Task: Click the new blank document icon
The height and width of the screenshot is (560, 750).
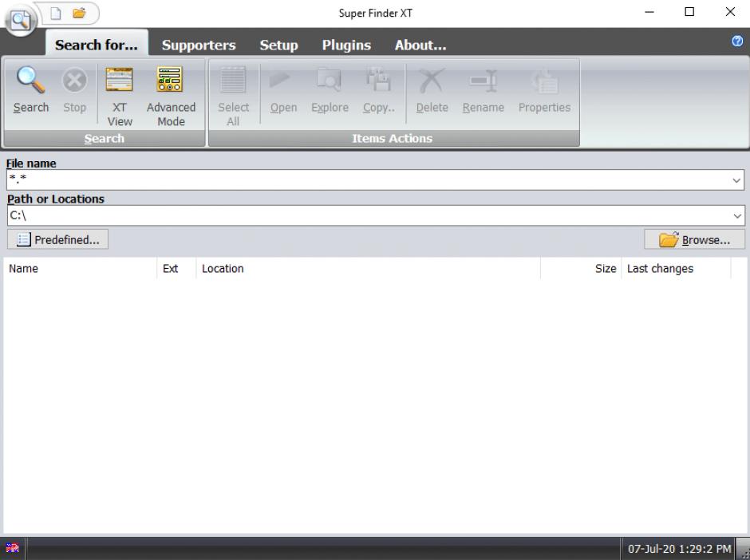Action: click(x=56, y=13)
